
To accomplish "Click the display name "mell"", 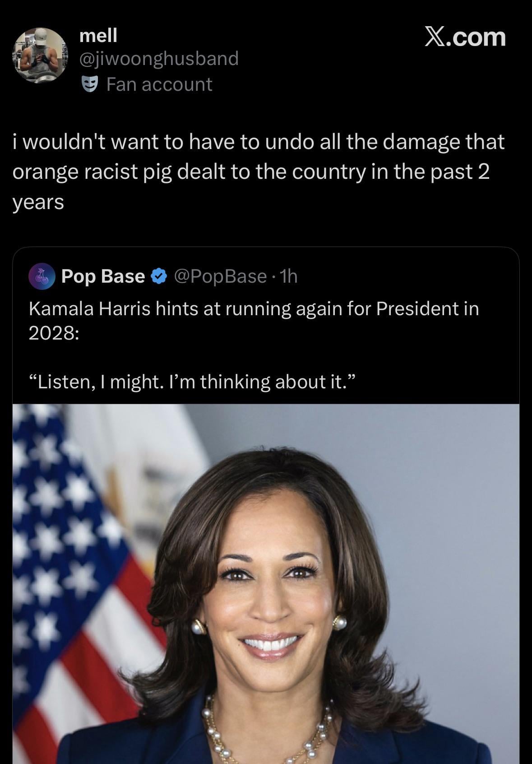I will (98, 35).
